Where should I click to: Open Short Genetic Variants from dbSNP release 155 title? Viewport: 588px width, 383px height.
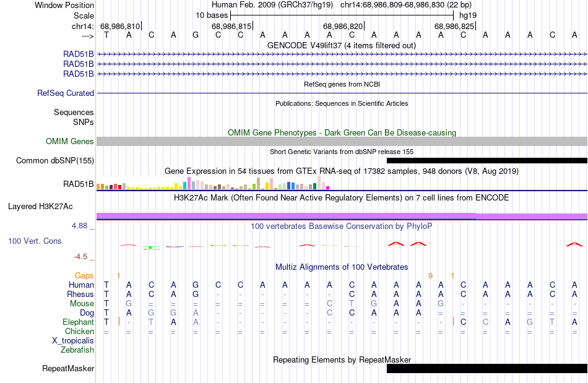coord(342,152)
